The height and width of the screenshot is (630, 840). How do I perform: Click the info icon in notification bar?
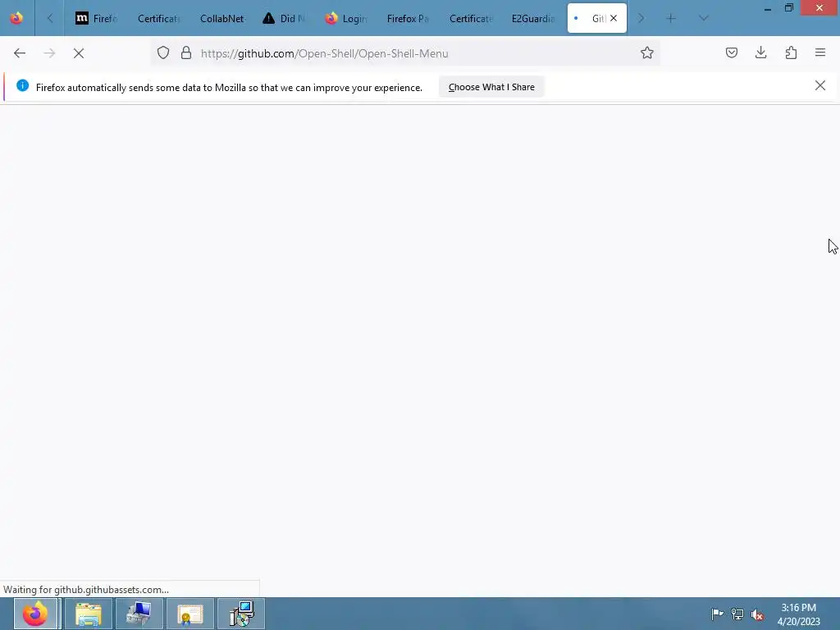[22, 85]
